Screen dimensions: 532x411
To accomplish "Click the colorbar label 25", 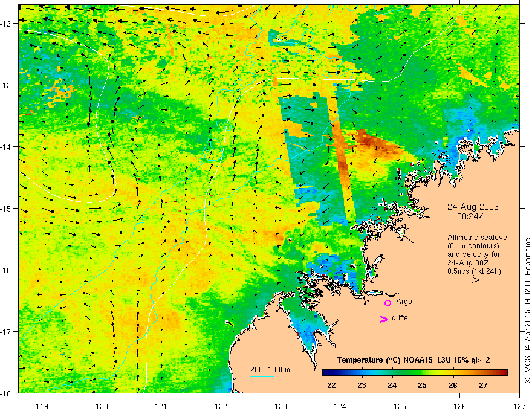I will 423,385.
